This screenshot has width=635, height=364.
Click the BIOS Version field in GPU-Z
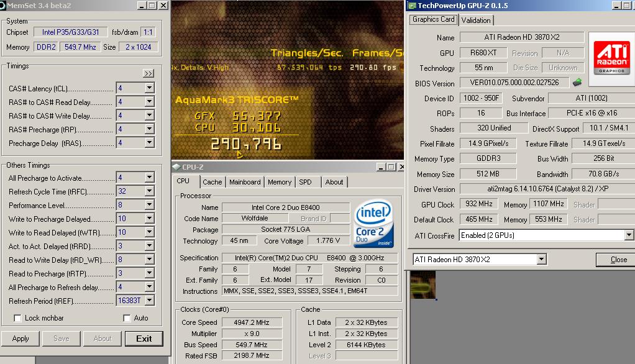(514, 83)
